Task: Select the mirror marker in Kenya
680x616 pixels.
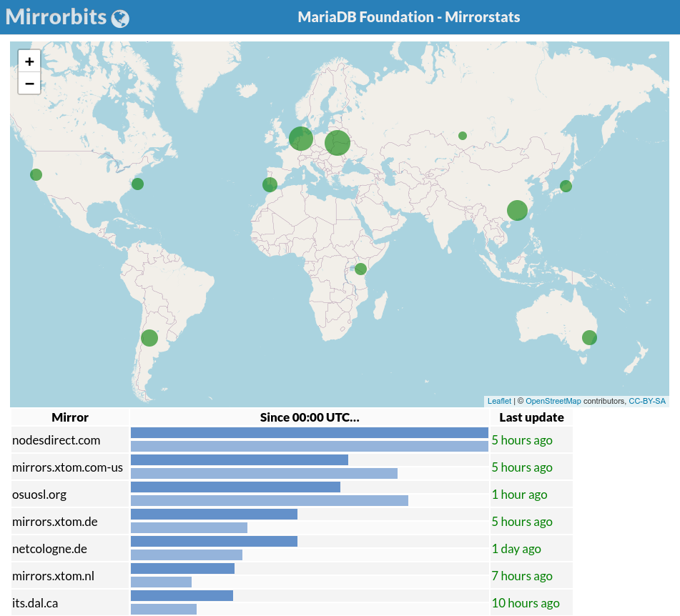Action: coord(360,269)
